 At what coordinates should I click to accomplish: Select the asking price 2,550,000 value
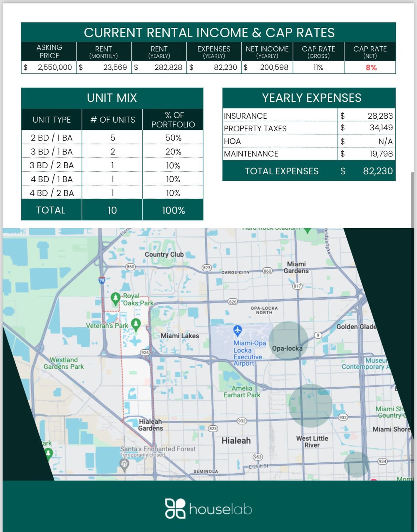(55, 67)
